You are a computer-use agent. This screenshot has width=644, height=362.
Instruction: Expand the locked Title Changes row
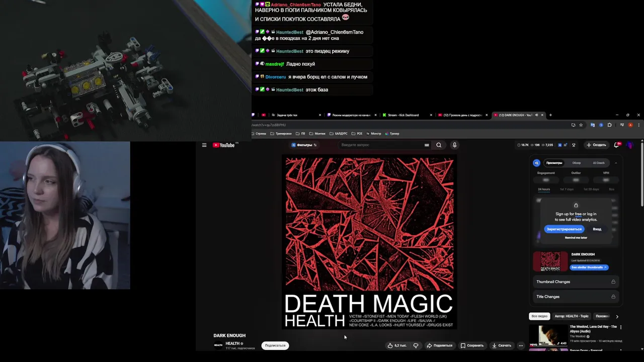(x=576, y=297)
